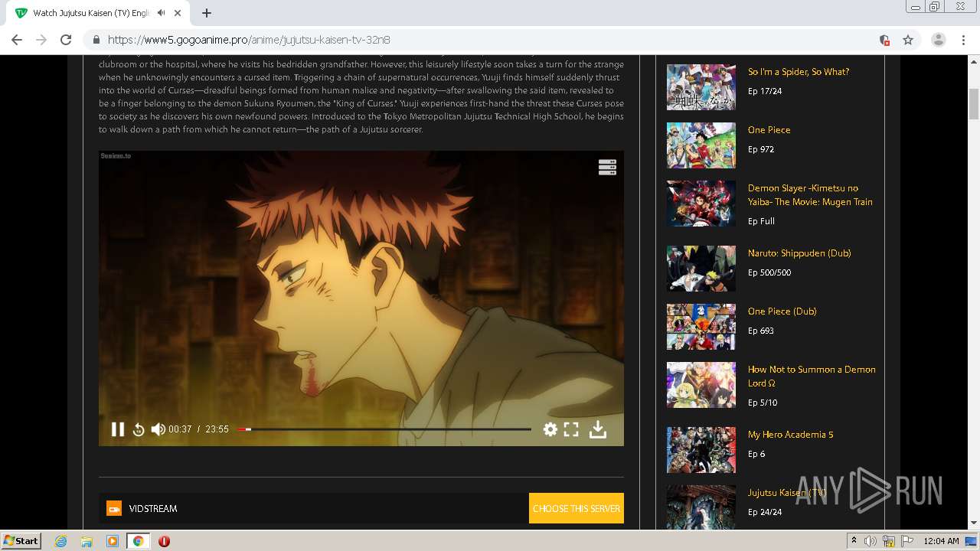
Task: Click My Hero Academia 5 thumbnail
Action: 701,450
